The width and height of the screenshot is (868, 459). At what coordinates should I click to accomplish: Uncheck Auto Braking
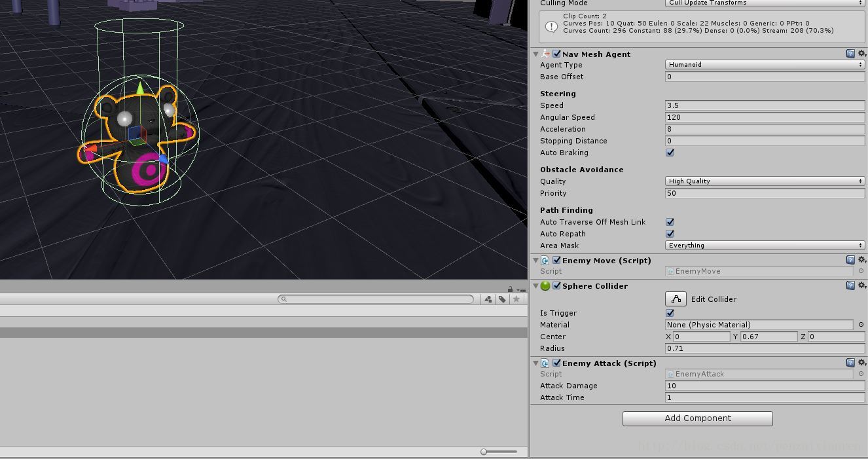[x=670, y=153]
